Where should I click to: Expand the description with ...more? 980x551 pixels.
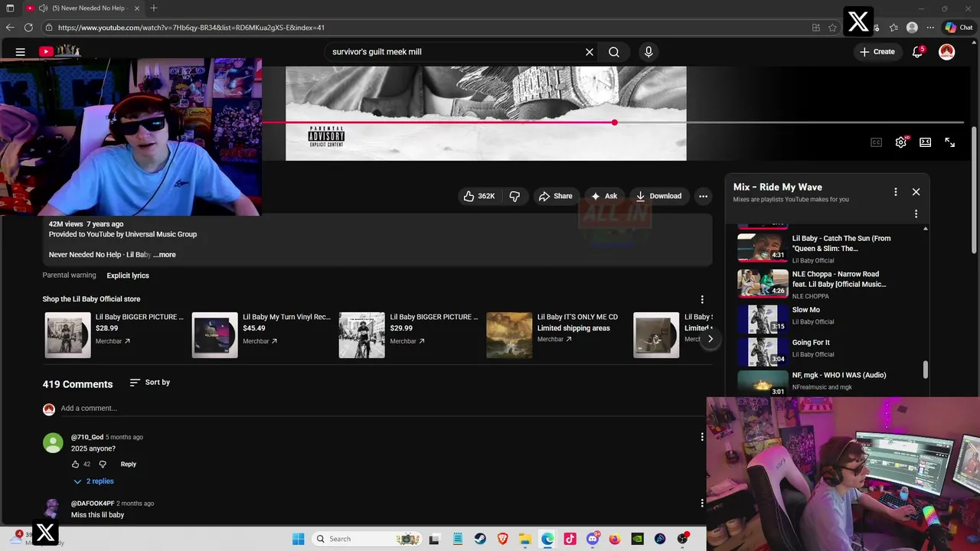(x=165, y=255)
